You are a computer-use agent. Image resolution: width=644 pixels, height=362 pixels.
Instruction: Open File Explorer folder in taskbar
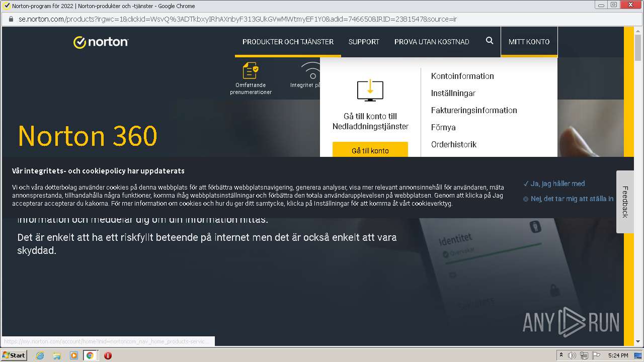click(x=57, y=355)
